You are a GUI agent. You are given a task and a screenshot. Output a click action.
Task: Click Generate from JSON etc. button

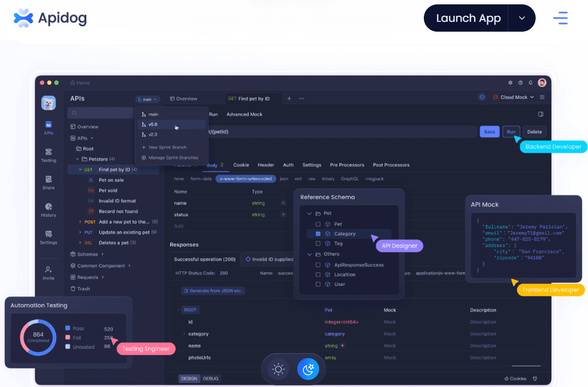tap(213, 290)
